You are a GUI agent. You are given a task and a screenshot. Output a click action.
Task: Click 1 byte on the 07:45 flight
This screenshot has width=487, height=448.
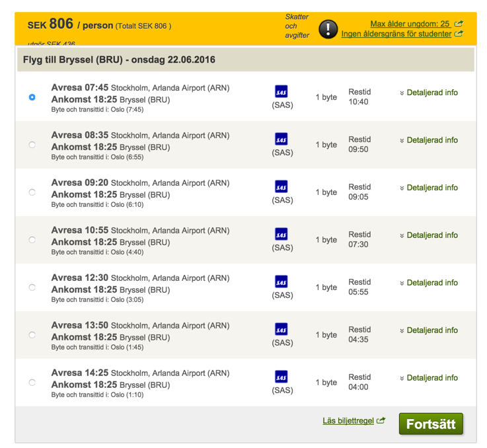tap(326, 97)
